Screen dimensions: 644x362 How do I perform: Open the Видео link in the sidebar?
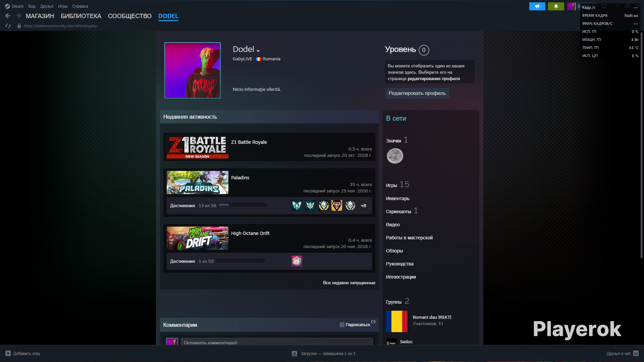(x=393, y=225)
